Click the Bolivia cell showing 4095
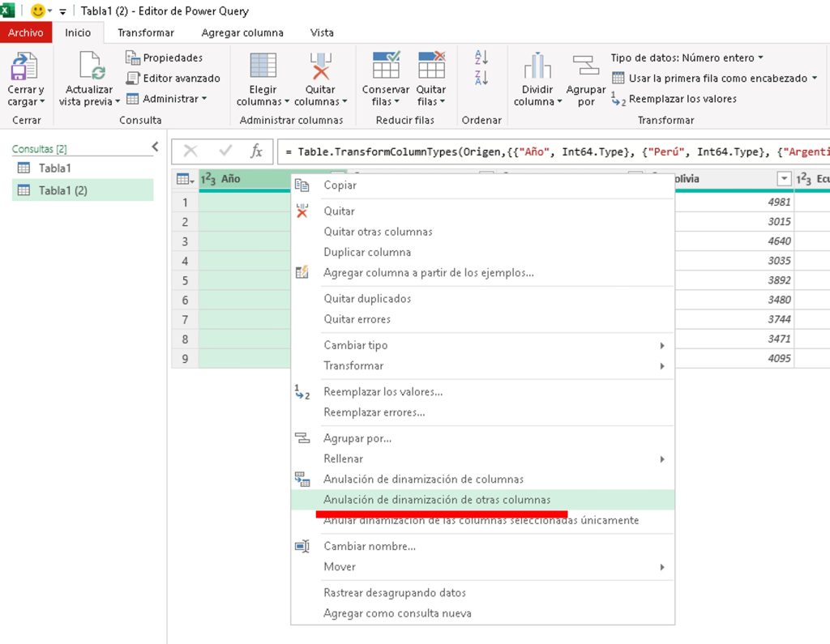The image size is (830, 644). (734, 358)
